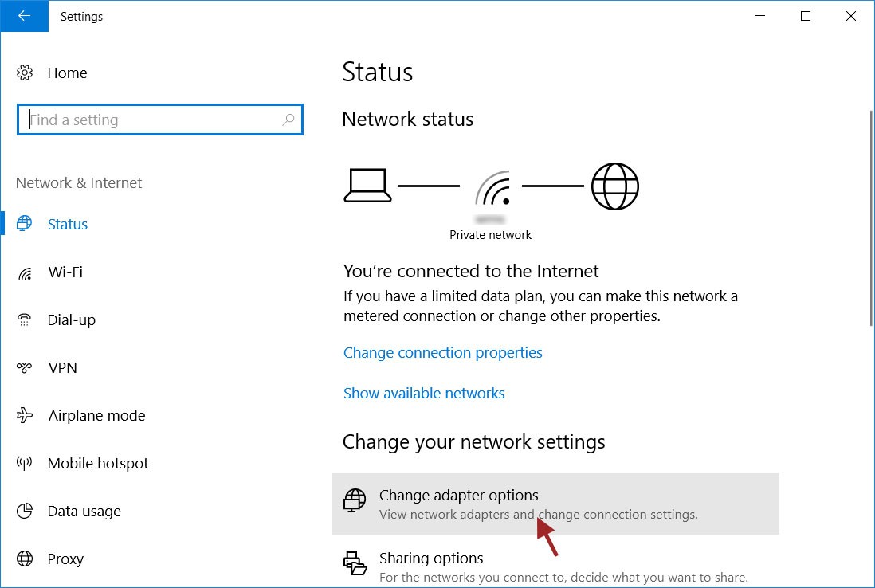Open Mobile hotspot settings page
The height and width of the screenshot is (588, 875).
coord(98,463)
